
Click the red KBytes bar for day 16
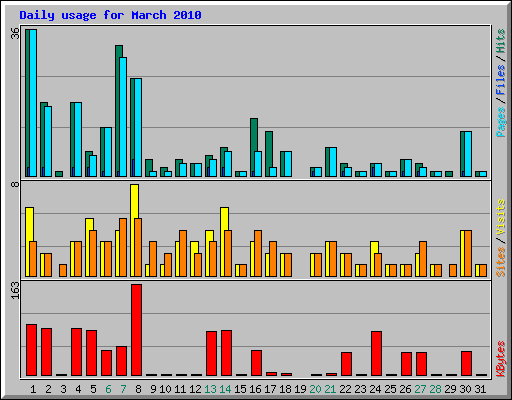(x=256, y=363)
